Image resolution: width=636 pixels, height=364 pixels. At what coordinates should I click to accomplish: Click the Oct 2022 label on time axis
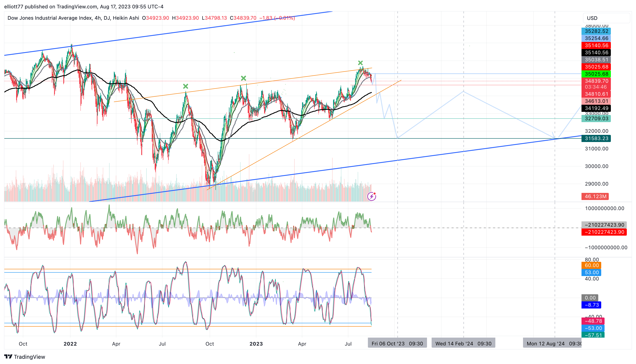coord(210,344)
